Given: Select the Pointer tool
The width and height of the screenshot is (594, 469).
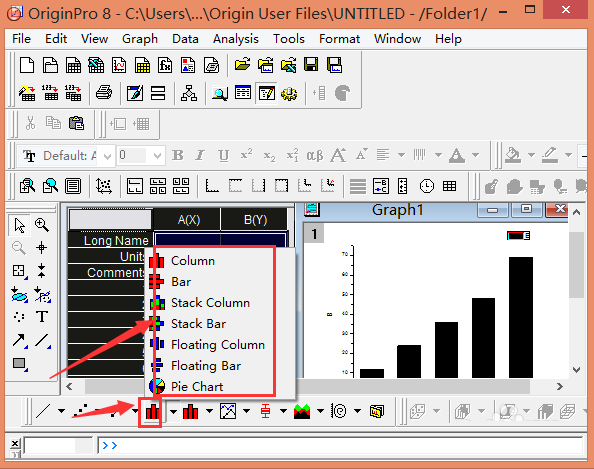Looking at the screenshot, I should 19,225.
